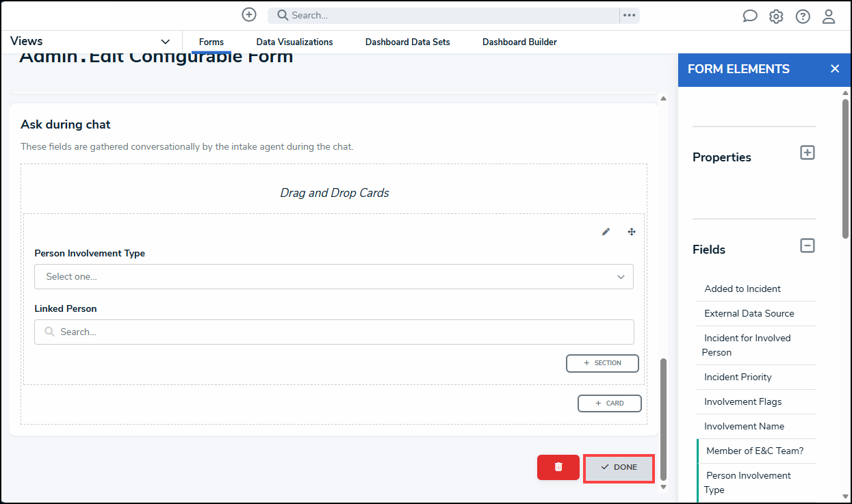Click the search bar ellipsis options icon

[630, 15]
